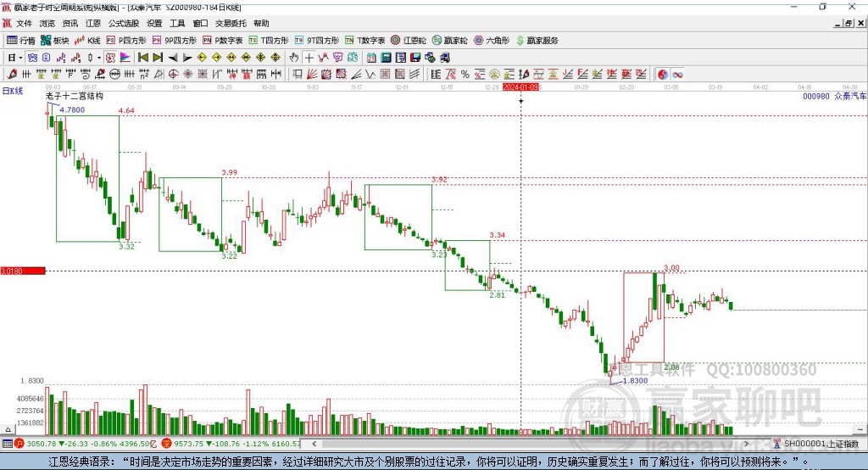Restore the inner document window
868x470 pixels.
tap(849, 23)
